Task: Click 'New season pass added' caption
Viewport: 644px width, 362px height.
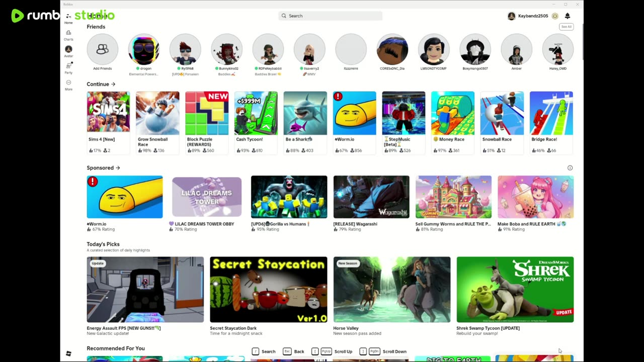Action: (x=357, y=333)
